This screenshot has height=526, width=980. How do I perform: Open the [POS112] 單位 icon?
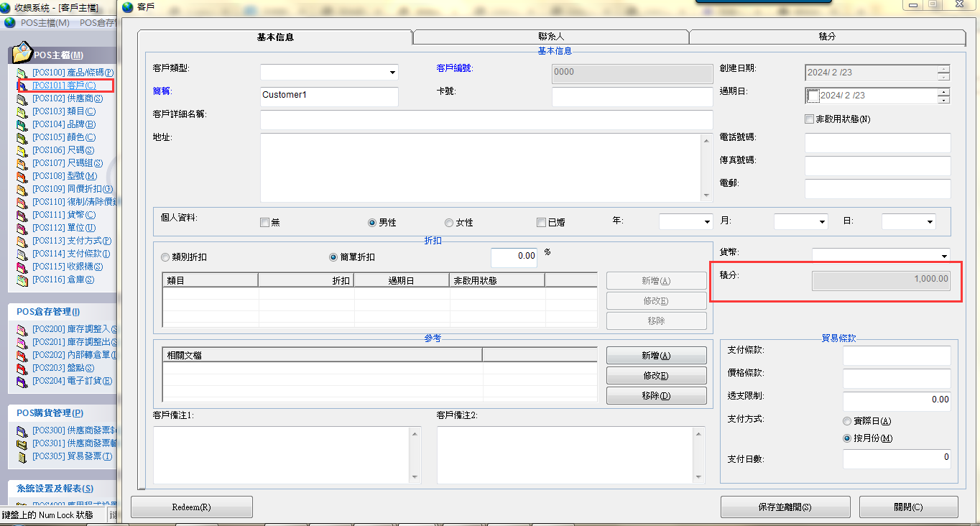pyautogui.click(x=22, y=228)
